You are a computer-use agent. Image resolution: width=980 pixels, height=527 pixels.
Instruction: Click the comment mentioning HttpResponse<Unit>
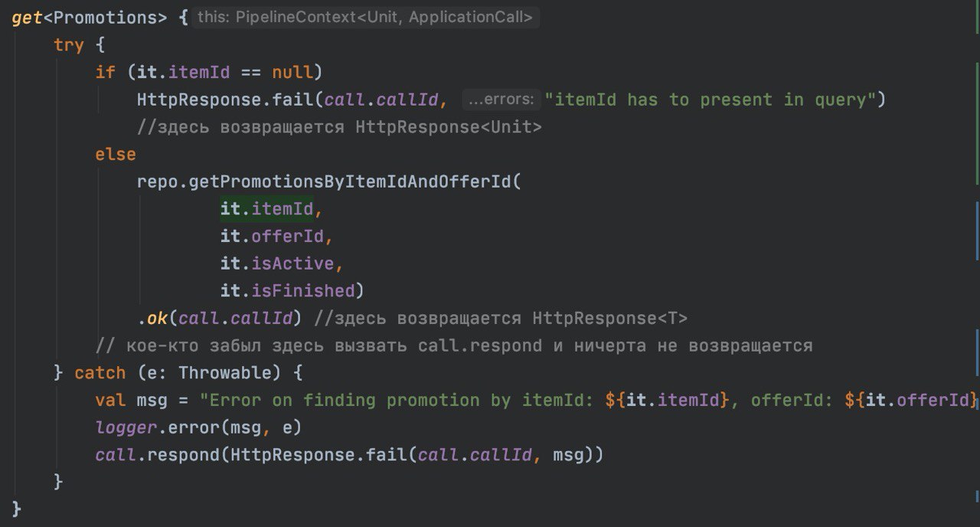pos(338,127)
